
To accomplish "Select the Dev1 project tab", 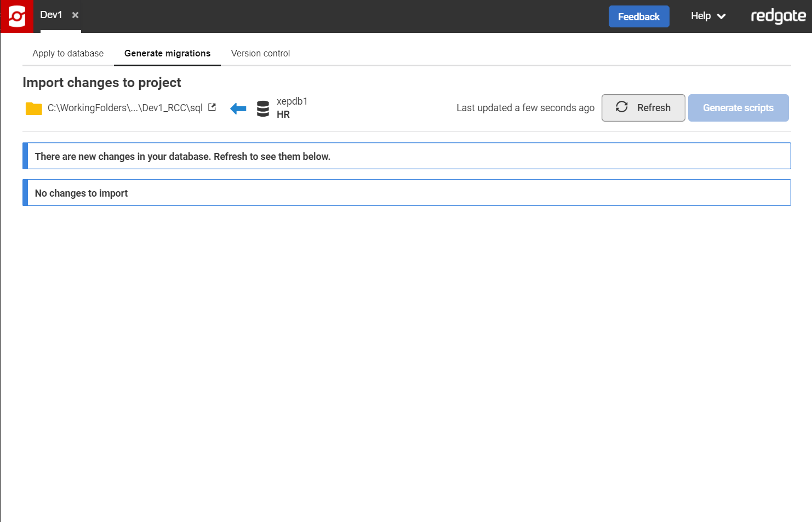I will pyautogui.click(x=51, y=15).
